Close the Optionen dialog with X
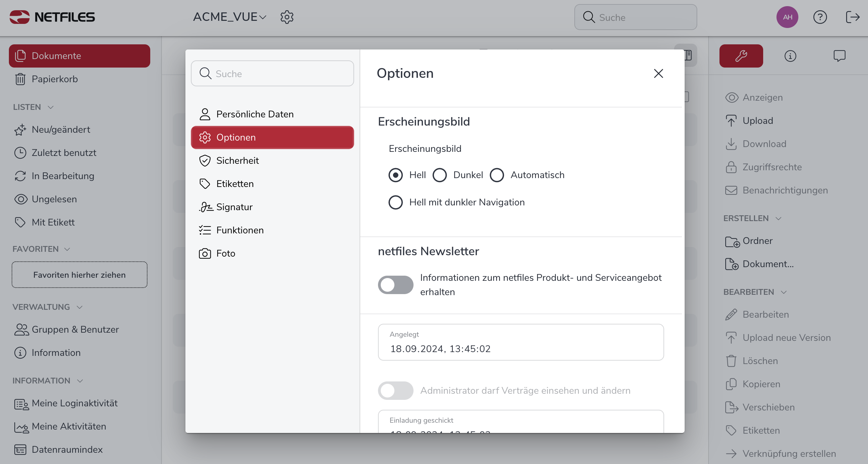 658,73
